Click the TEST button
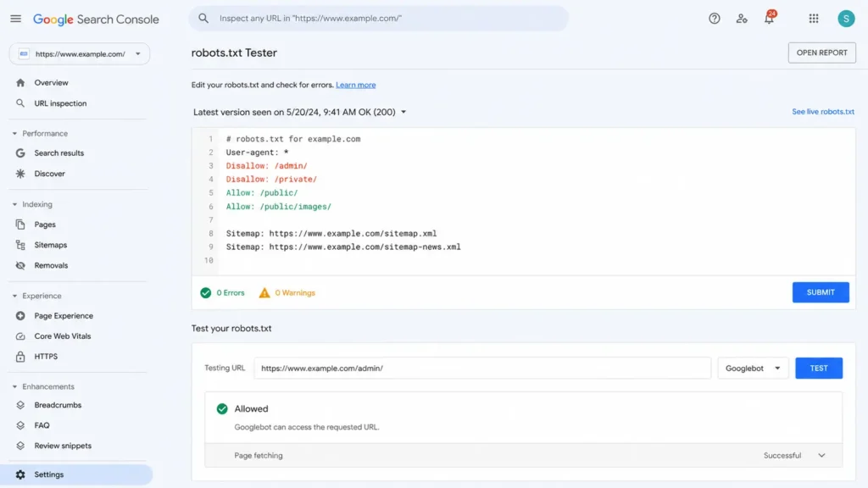This screenshot has width=868, height=488. 819,368
